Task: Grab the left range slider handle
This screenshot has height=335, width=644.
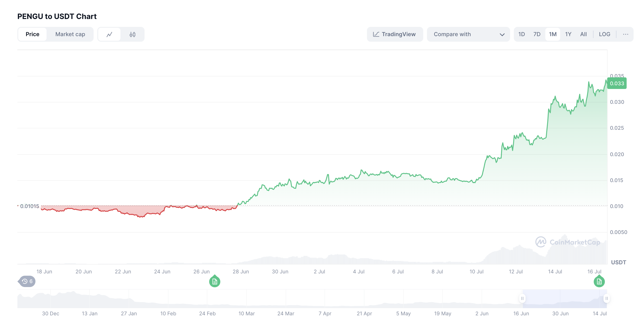Action: pyautogui.click(x=522, y=298)
